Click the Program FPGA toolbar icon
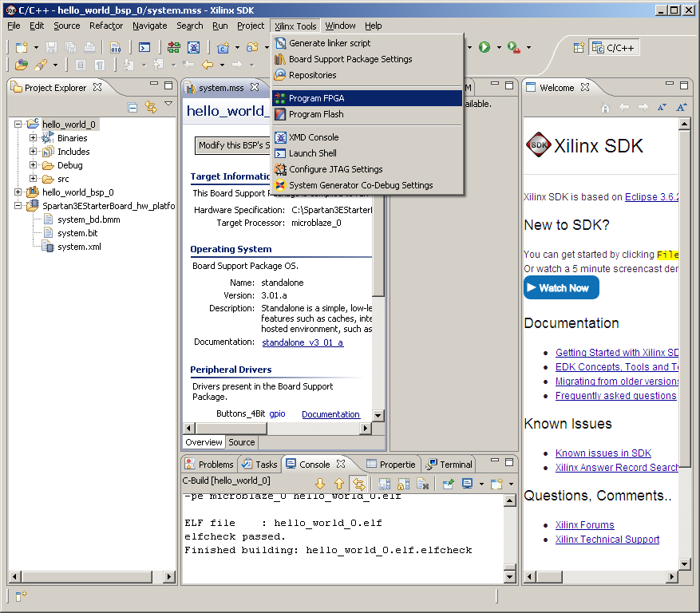 (x=174, y=47)
